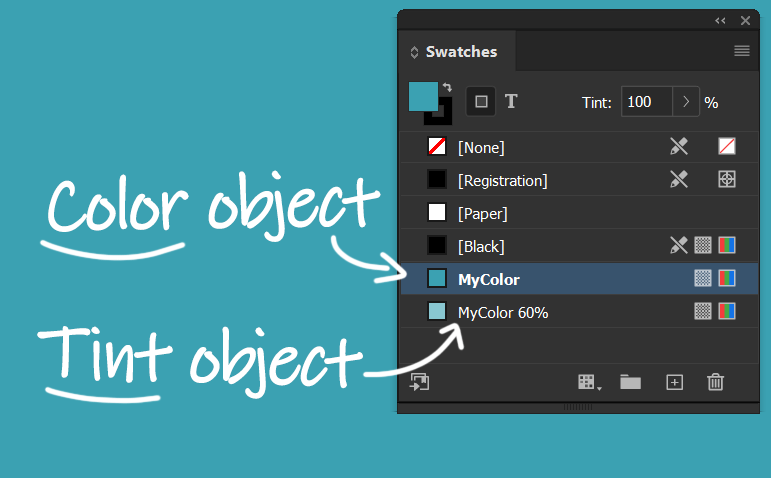The height and width of the screenshot is (478, 771).
Task: Click the Tint value field
Action: point(645,102)
